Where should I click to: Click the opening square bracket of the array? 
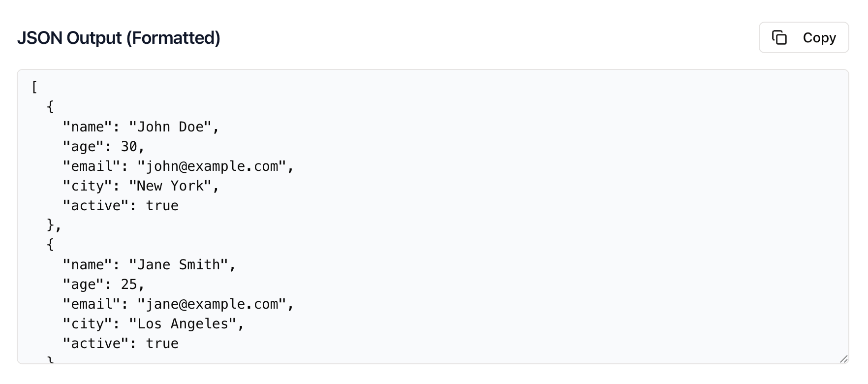click(x=34, y=87)
